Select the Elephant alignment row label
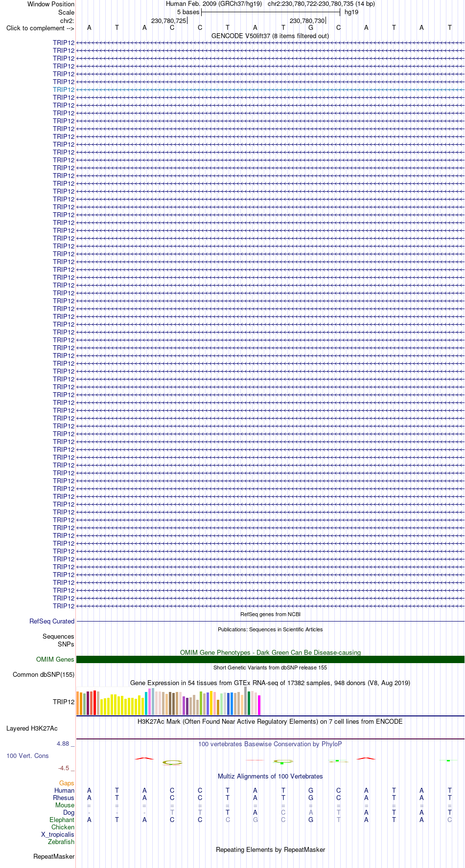 [x=62, y=820]
